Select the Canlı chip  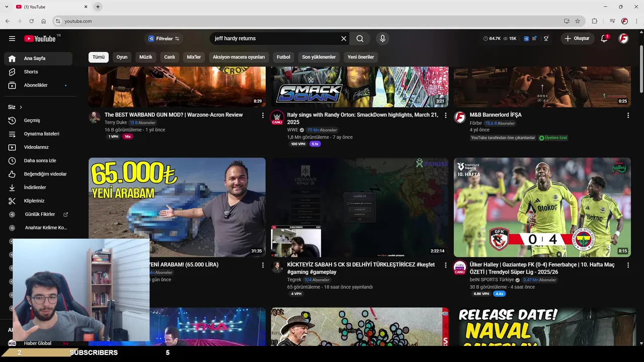click(x=170, y=57)
